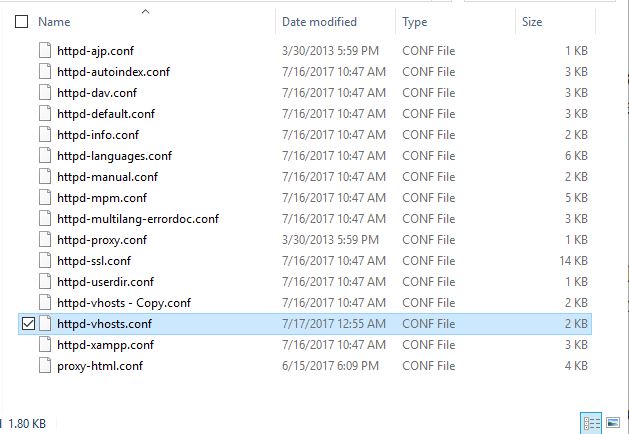Viewport: 629px width, 434px height.
Task: Toggle the select-all checkbox beside Name
Action: click(x=21, y=22)
